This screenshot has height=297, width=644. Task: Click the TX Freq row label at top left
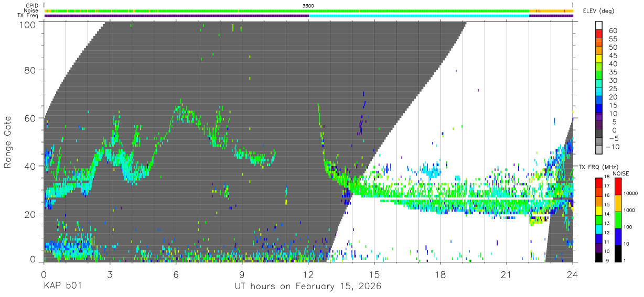coord(28,16)
